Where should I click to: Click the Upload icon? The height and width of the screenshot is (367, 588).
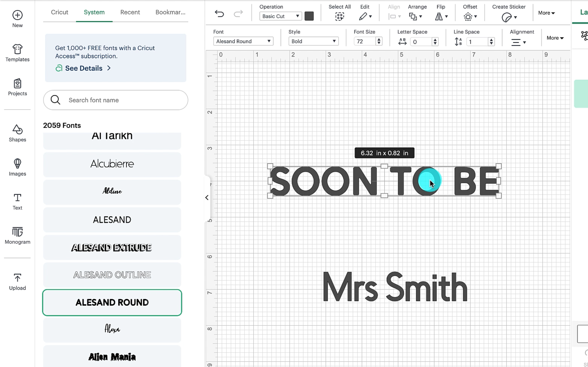(x=17, y=282)
